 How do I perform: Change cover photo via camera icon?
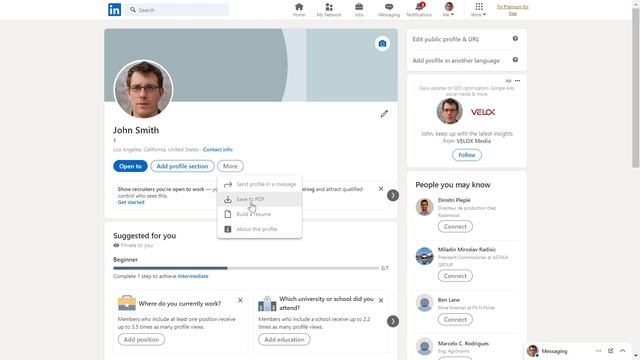pos(382,44)
